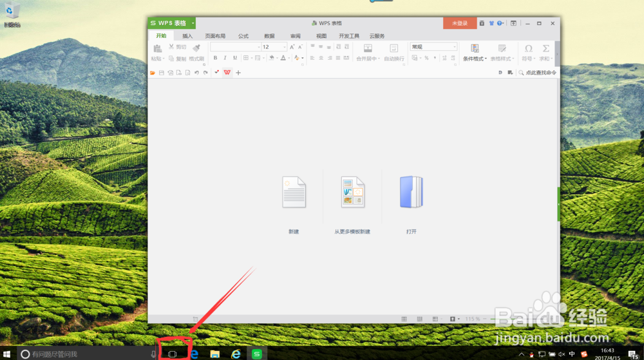The width and height of the screenshot is (644, 360).
Task: Increase font size with the larger A icon
Action: tap(292, 47)
